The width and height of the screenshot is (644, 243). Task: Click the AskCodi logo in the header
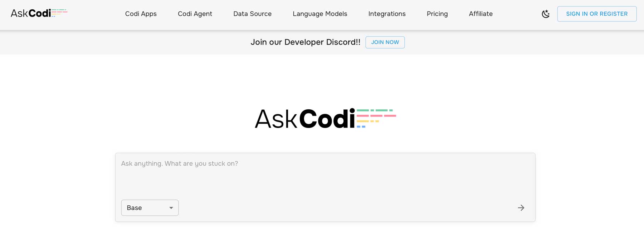tap(39, 14)
